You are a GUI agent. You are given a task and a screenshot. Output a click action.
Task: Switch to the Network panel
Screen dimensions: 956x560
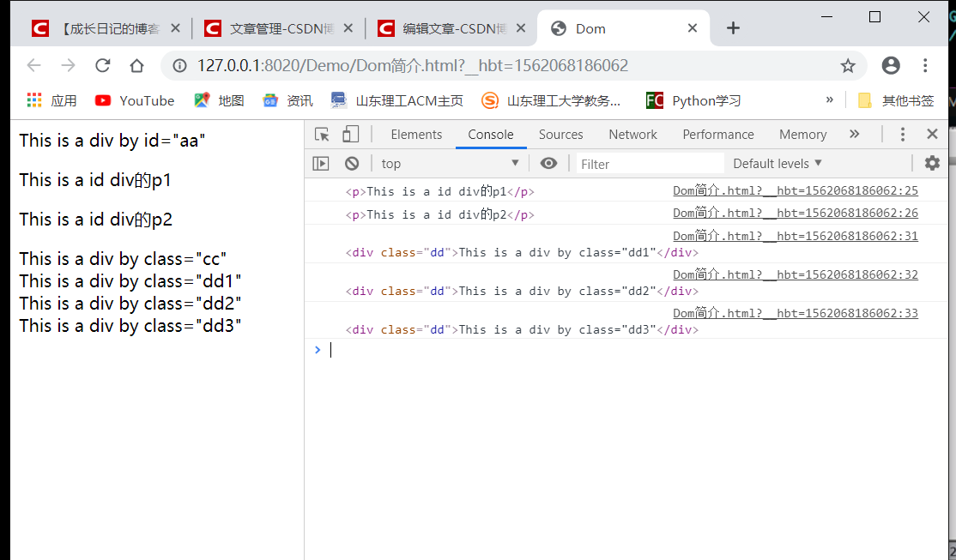point(632,134)
